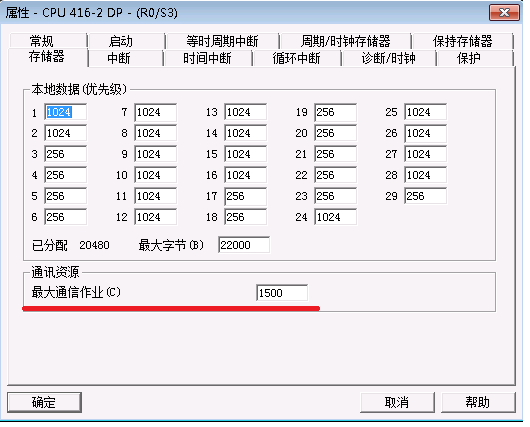
Task: Switch to the 启动 tab
Action: [126, 41]
